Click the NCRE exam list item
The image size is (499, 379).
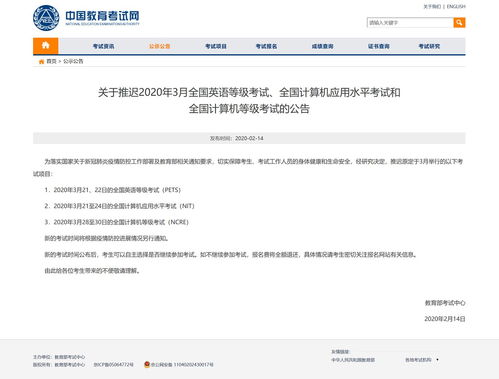pos(117,222)
